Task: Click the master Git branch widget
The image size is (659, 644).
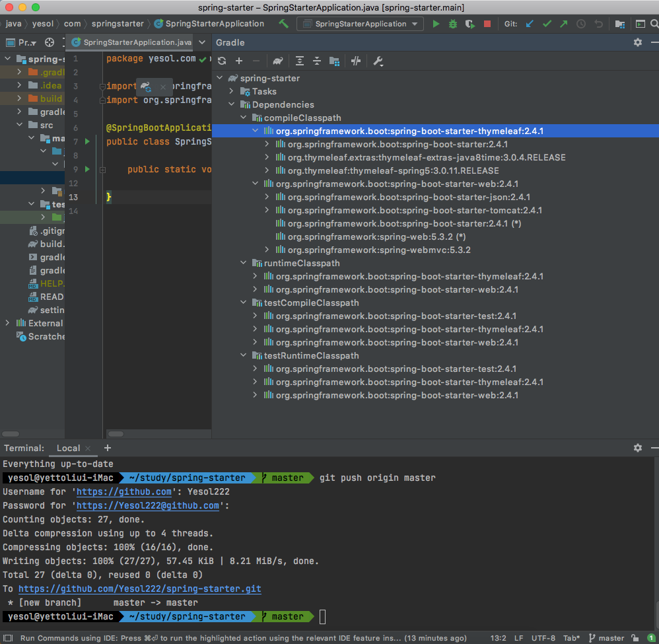Action: pyautogui.click(x=606, y=638)
